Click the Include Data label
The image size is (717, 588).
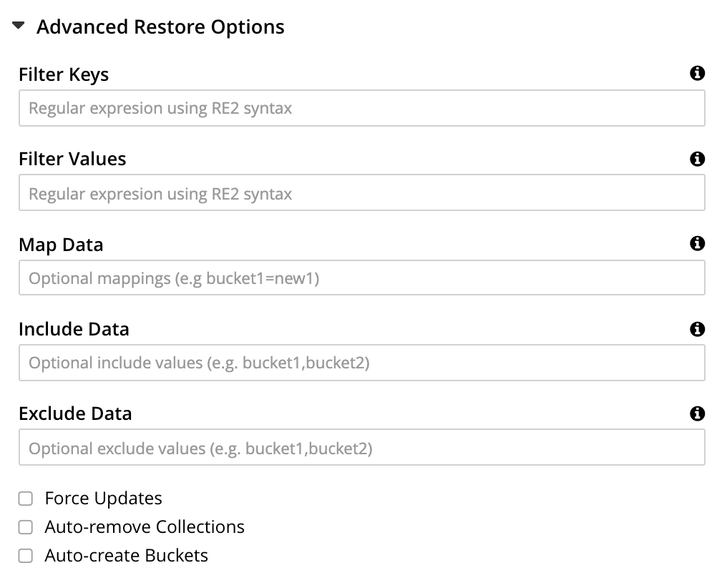[74, 330]
